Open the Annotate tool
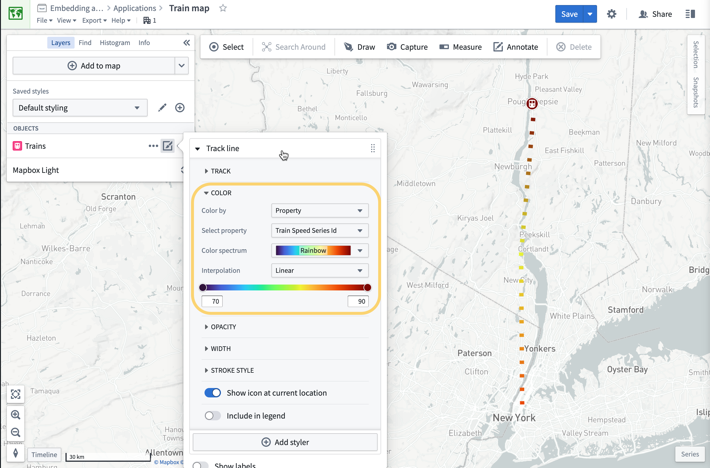Image resolution: width=710 pixels, height=468 pixels. [516, 47]
